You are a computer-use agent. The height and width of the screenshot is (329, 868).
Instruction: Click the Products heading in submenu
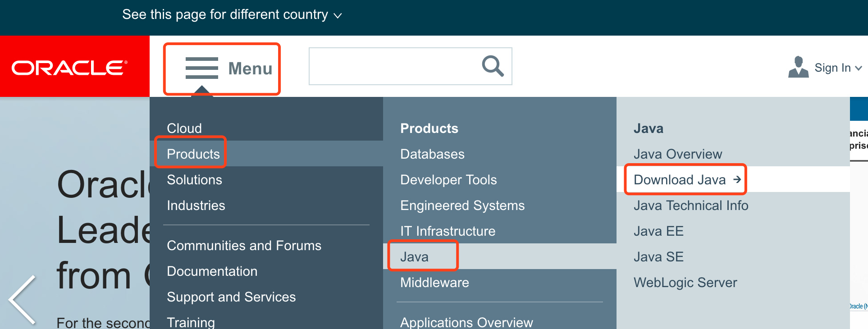[x=429, y=128]
